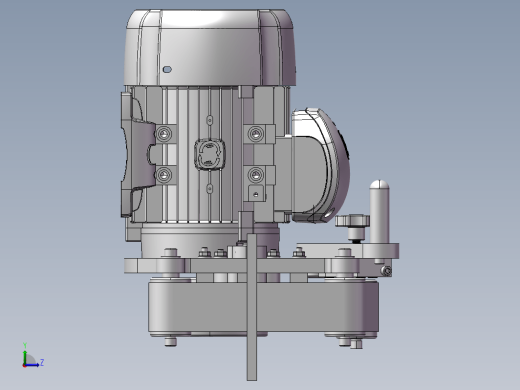
Task: Click the blue Z axis of the triad
Action: click(x=32, y=365)
